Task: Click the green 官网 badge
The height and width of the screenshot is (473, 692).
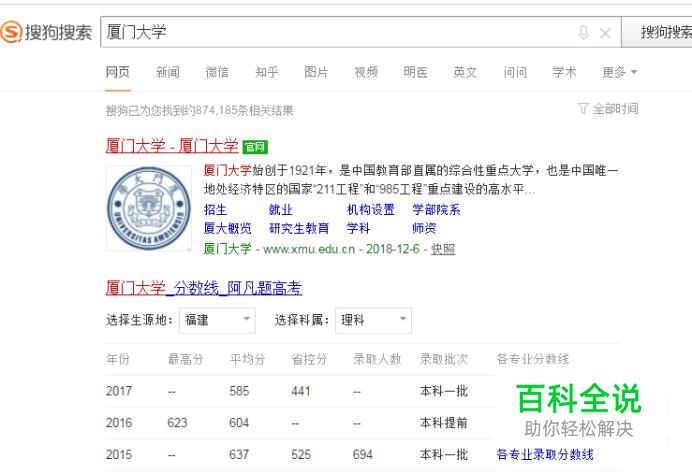Action: pos(255,147)
